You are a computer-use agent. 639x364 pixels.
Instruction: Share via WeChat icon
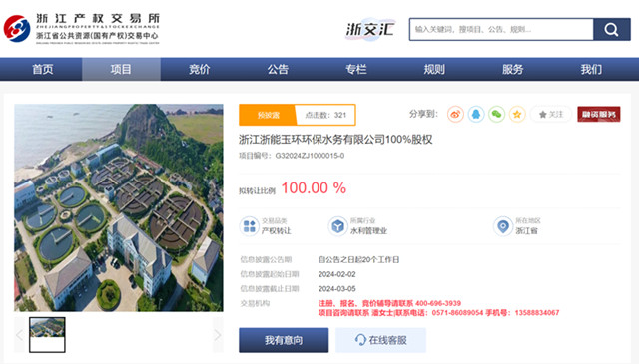496,114
